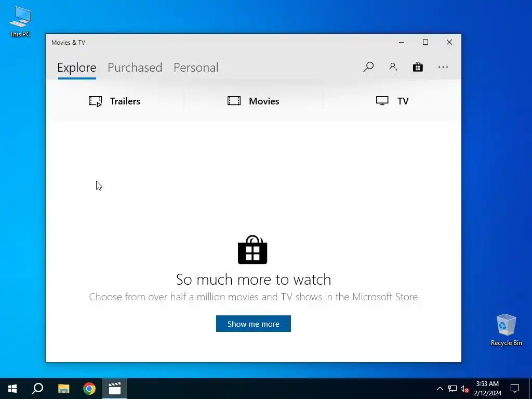Click the large Microsoft Store bag graphic
This screenshot has height=399, width=532.
coord(252,250)
